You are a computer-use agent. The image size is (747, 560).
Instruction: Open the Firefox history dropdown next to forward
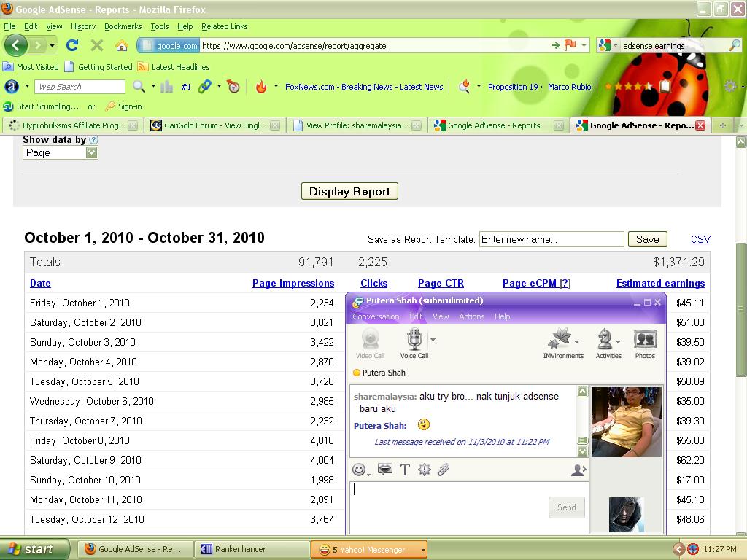click(52, 46)
